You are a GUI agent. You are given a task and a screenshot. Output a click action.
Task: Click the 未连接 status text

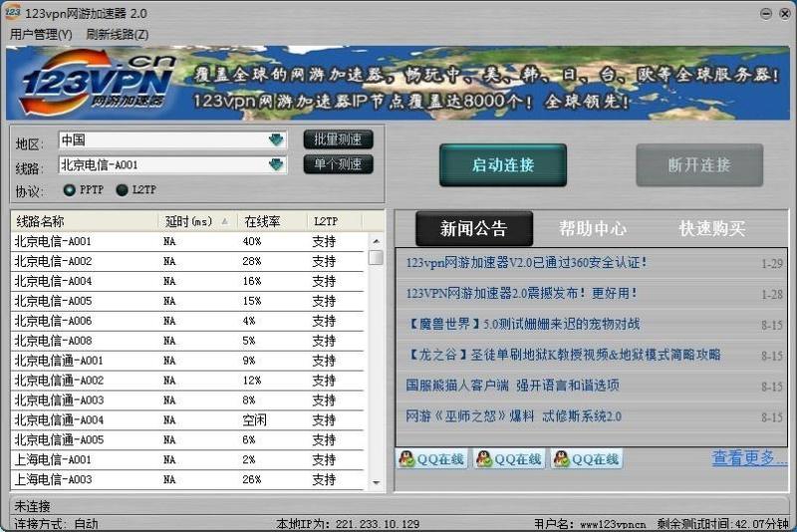click(x=32, y=506)
